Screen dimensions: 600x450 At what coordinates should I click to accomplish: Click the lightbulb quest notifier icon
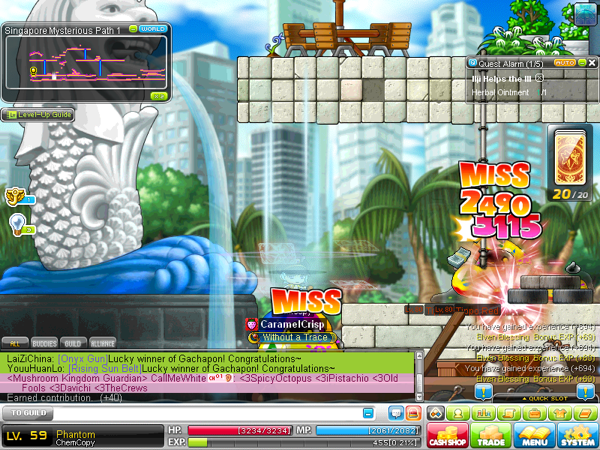[20, 225]
